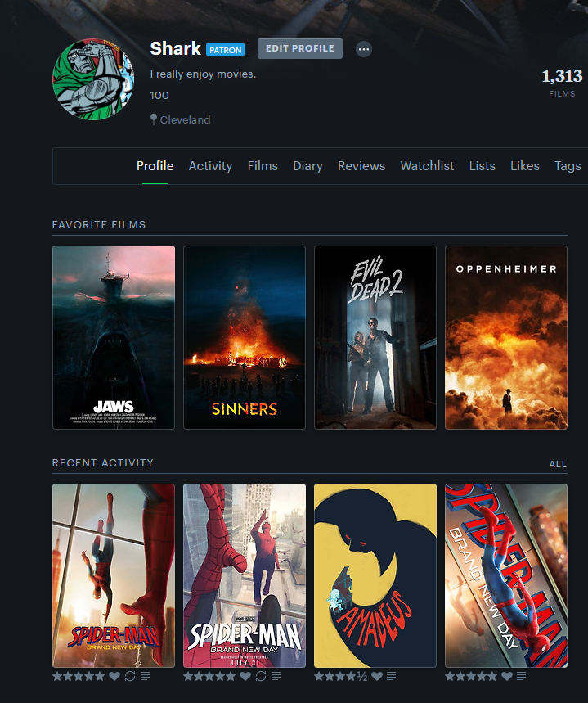
Task: Open the Amadeus recent activity poster
Action: [375, 575]
